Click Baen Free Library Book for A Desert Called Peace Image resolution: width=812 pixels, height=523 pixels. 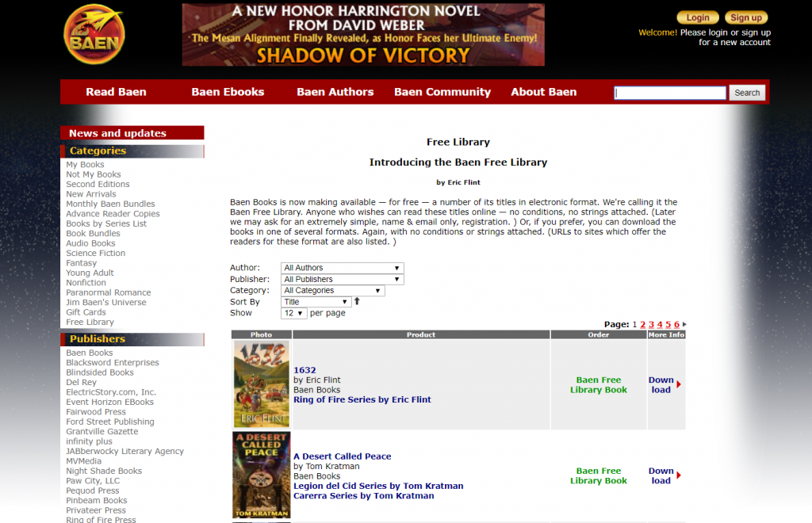tap(599, 476)
